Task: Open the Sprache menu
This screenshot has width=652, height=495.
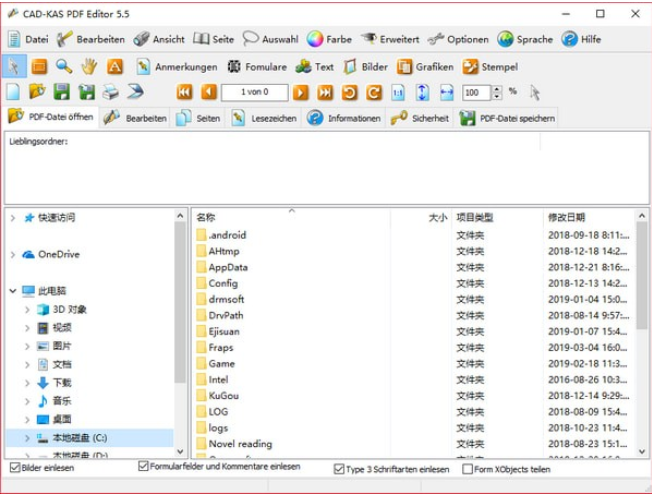Action: point(525,40)
